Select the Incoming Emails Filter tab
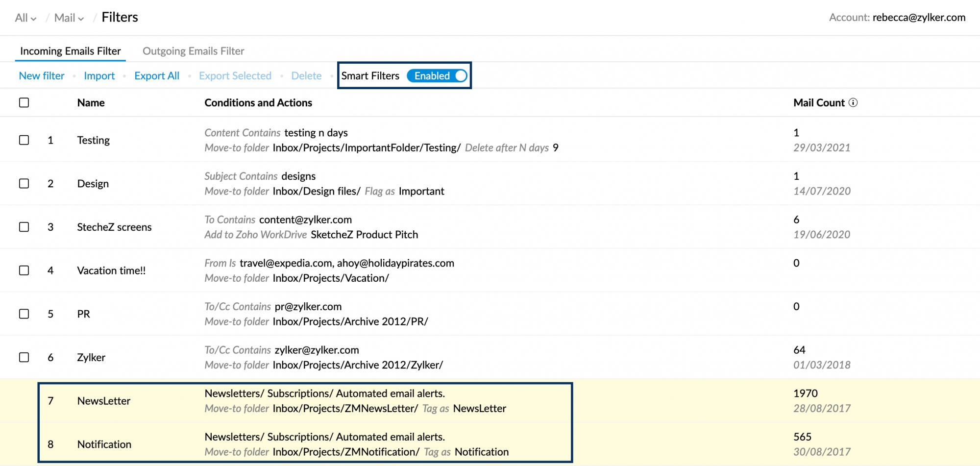Viewport: 980px width, 466px height. click(70, 51)
